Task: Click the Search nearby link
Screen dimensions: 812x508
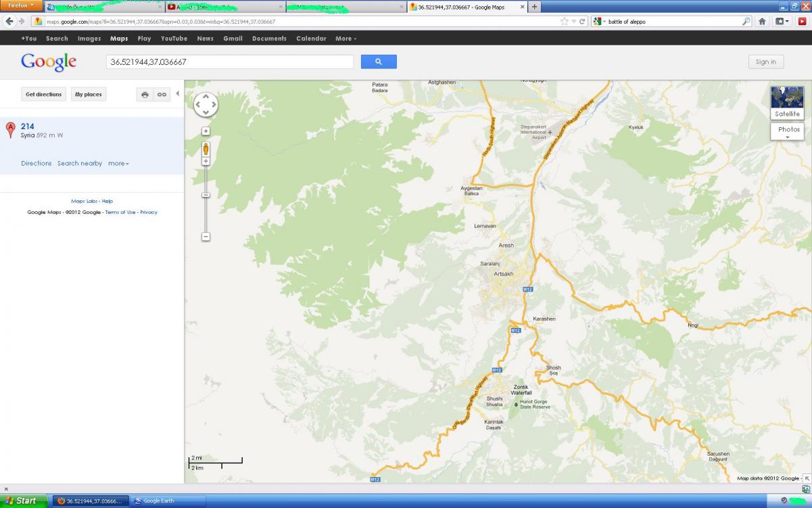Action: click(x=80, y=164)
